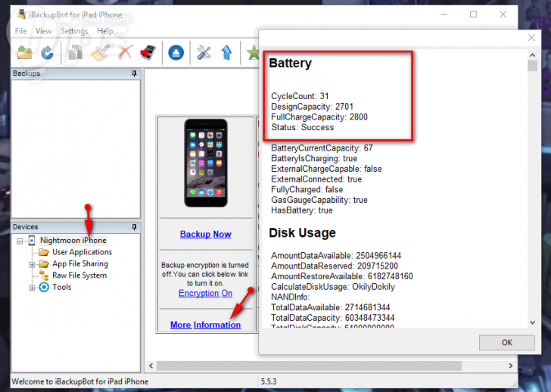Click the brush clean toolbar icon
The height and width of the screenshot is (392, 551).
pyautogui.click(x=100, y=53)
